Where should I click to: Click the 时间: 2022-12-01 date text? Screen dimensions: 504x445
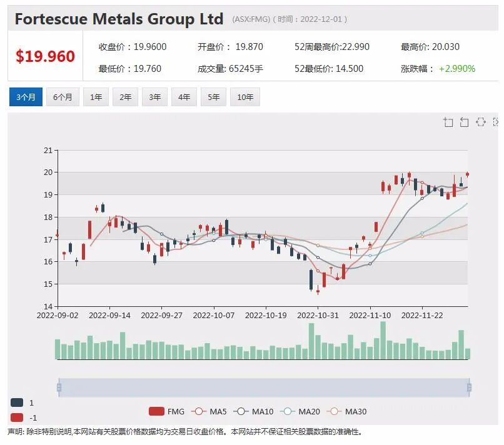pyautogui.click(x=310, y=19)
